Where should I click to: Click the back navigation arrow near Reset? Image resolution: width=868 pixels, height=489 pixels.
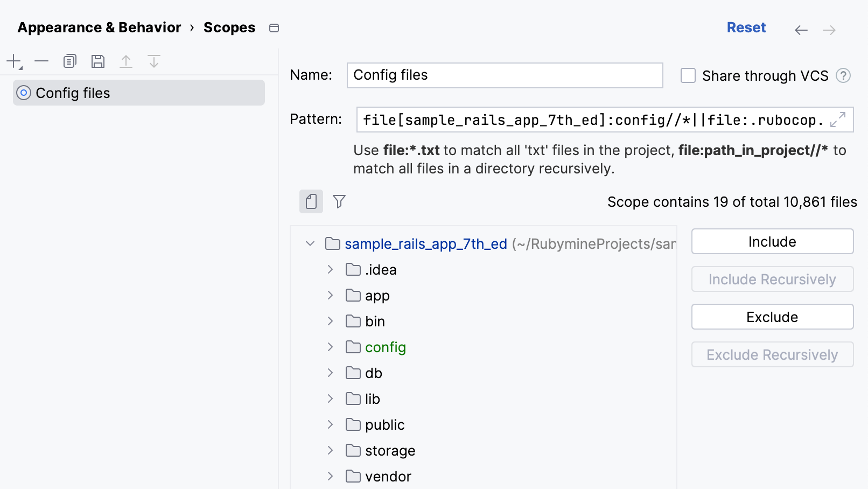801,30
